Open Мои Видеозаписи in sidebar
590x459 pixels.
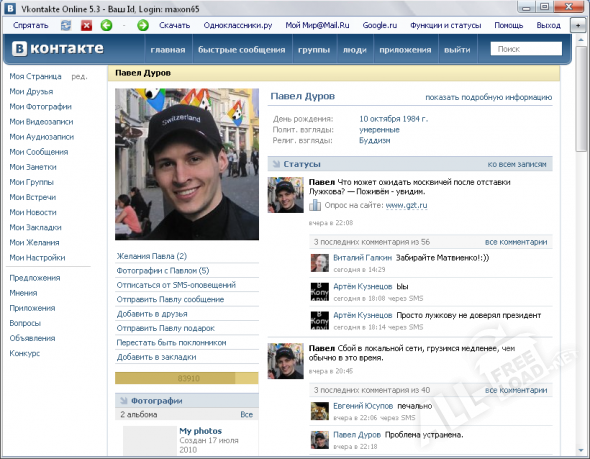(41, 122)
